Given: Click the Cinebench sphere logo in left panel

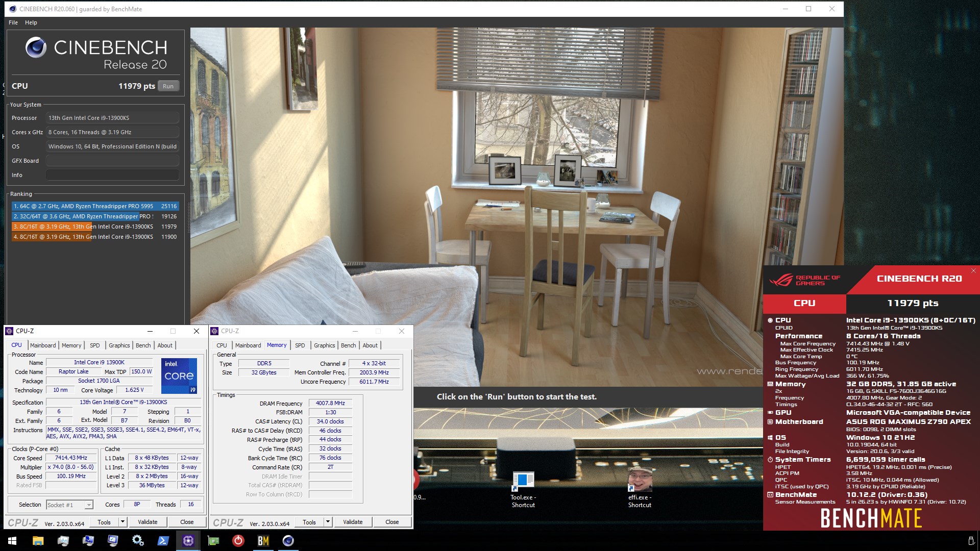Looking at the screenshot, I should [x=36, y=47].
